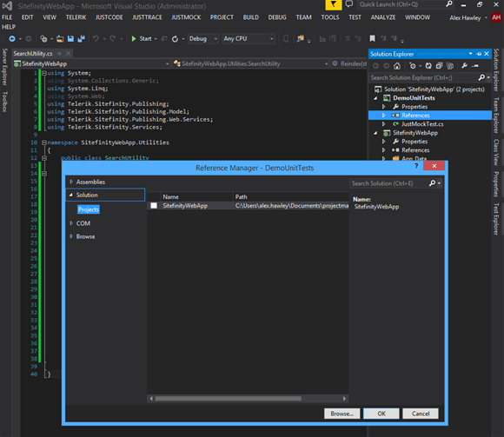Open the Team Explorer side tab
Image resolution: width=504 pixels, height=437 pixels.
pos(496,115)
